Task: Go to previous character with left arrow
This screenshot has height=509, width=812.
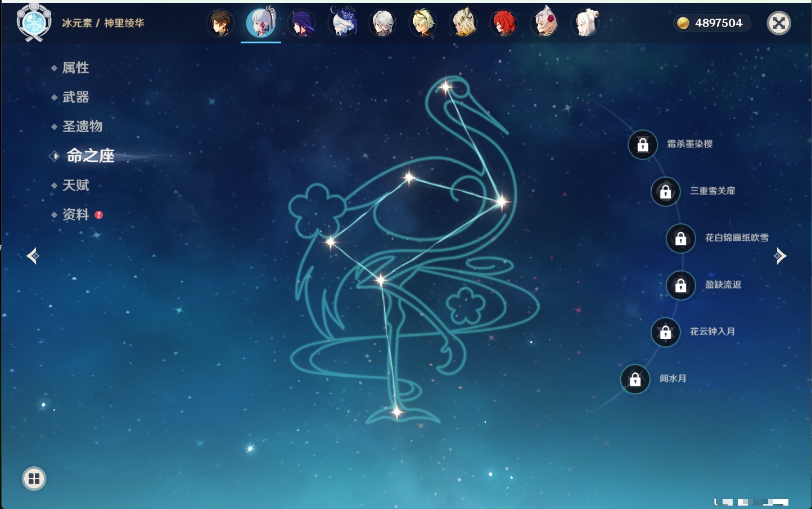Action: coord(33,256)
